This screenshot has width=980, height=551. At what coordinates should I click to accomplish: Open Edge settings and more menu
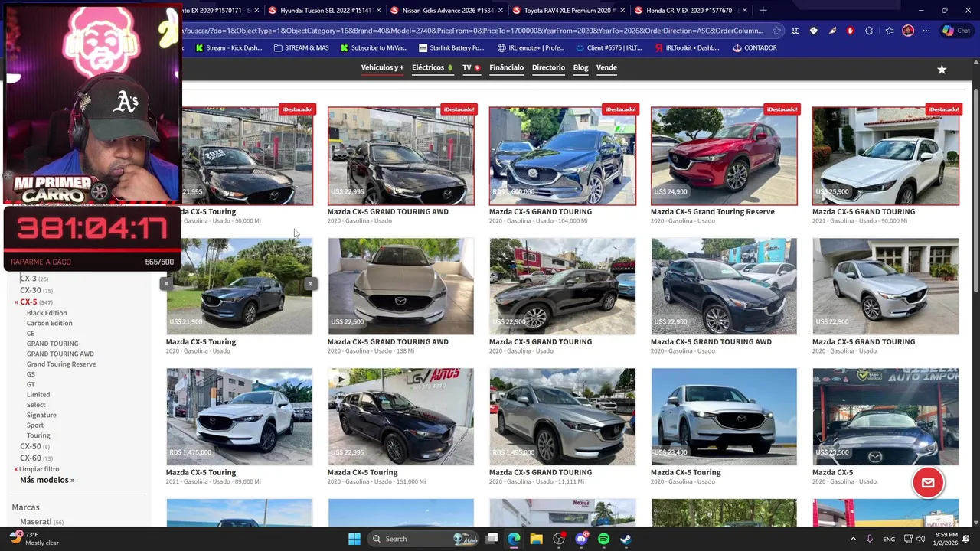[926, 31]
